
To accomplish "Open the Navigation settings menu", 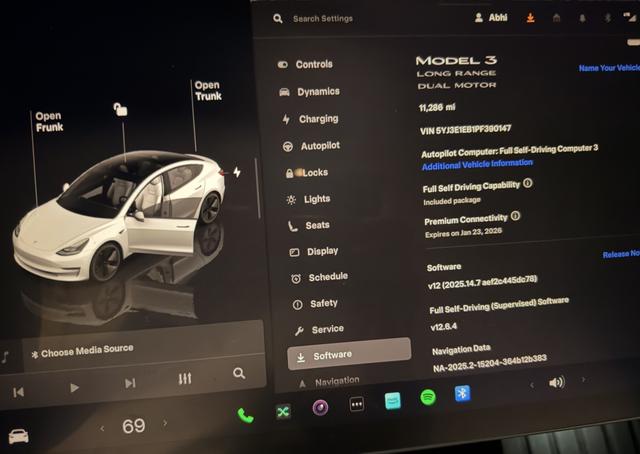I will click(x=329, y=382).
